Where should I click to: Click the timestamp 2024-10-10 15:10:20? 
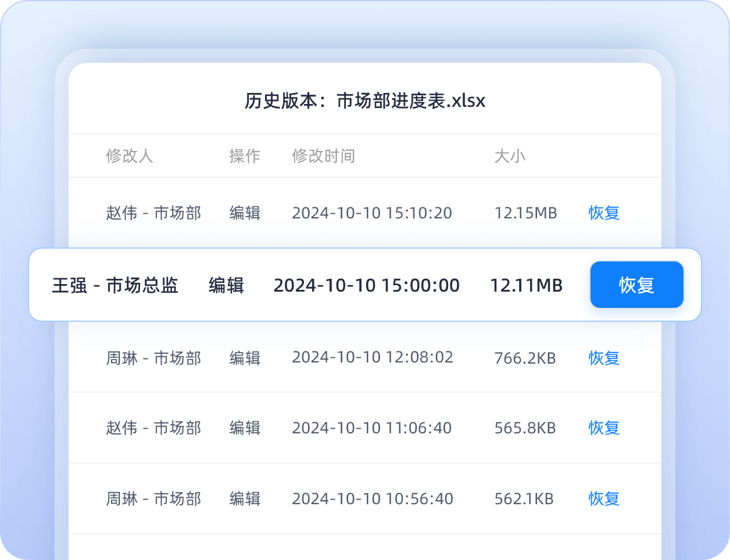(x=371, y=213)
